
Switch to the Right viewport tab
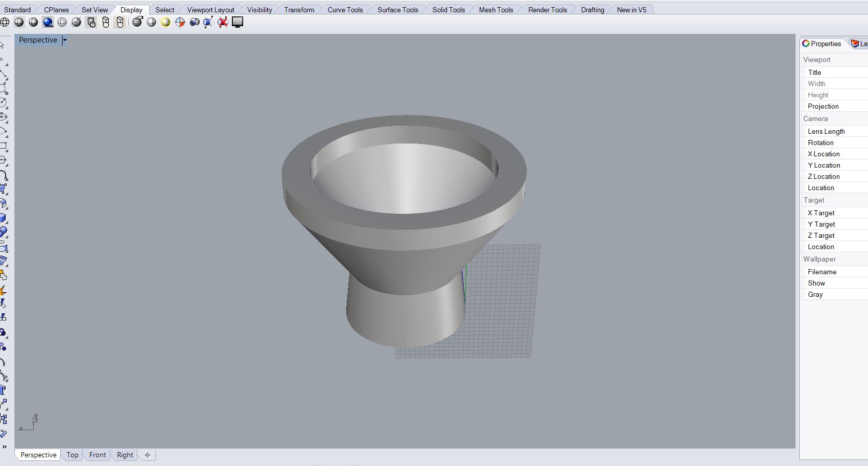click(125, 455)
